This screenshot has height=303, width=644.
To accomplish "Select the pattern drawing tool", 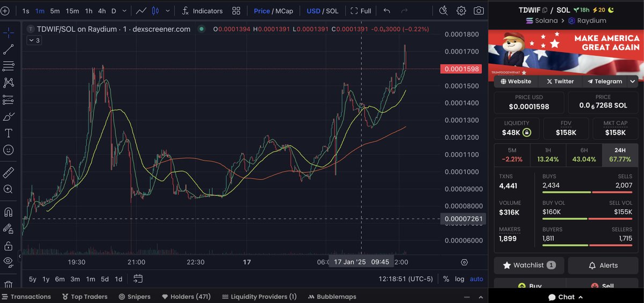I will tap(9, 83).
